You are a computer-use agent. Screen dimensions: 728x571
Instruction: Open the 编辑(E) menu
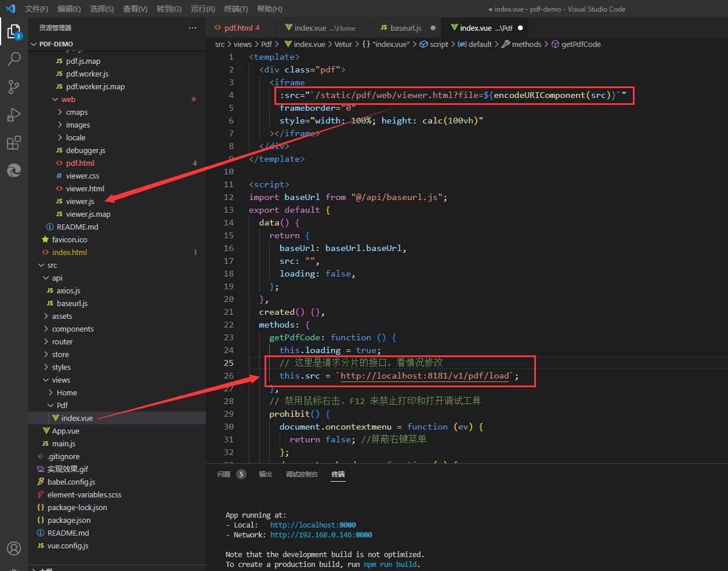[x=69, y=9]
